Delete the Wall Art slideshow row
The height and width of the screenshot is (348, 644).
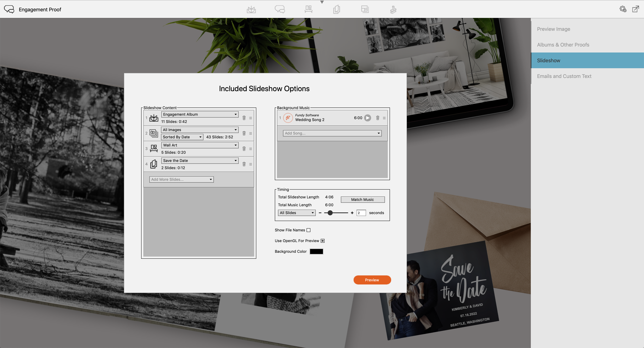tap(244, 149)
